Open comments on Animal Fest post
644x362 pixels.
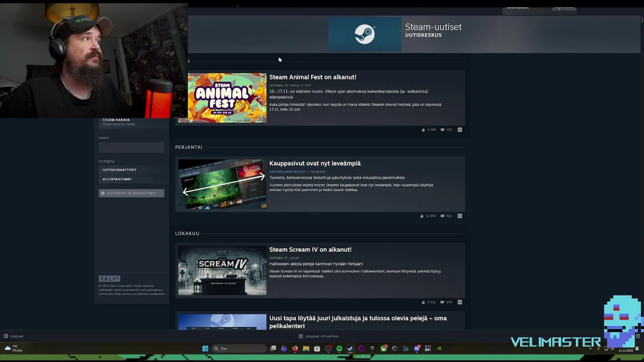442,130
